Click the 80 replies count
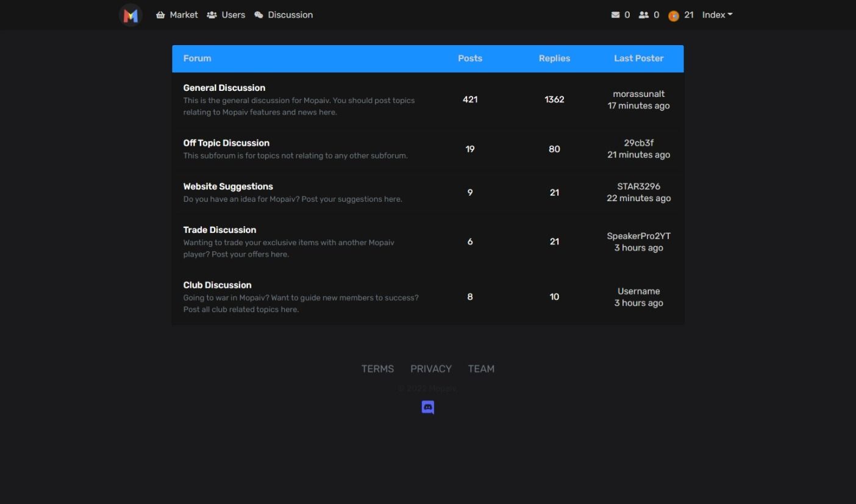 click(554, 149)
